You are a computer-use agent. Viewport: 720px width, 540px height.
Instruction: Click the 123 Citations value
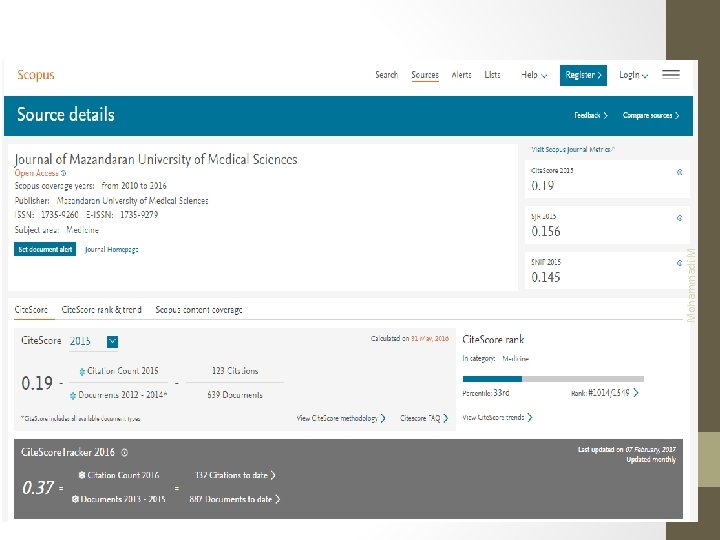(235, 371)
